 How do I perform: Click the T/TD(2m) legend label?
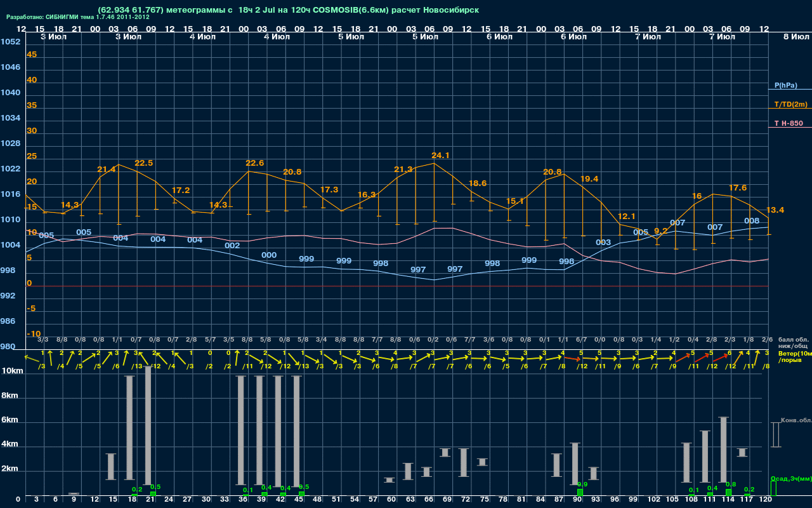point(791,104)
